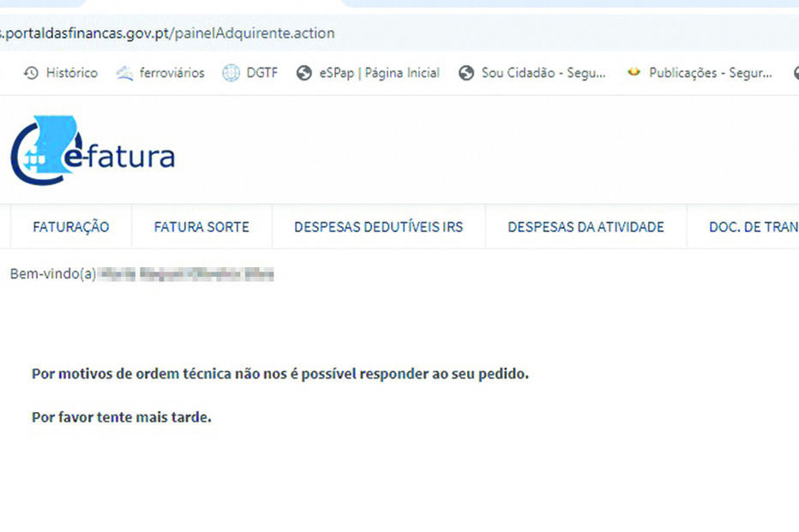This screenshot has width=799, height=532.
Task: Click the browser address bar URL
Action: tap(168, 33)
